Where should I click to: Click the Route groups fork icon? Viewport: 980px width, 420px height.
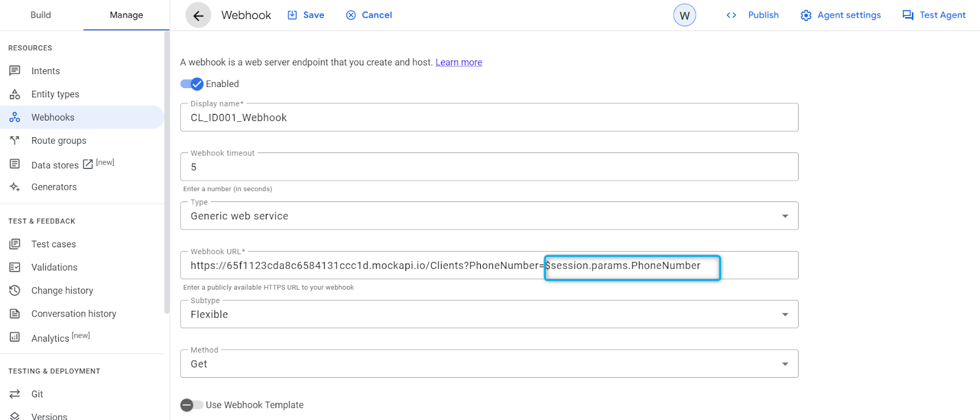click(15, 141)
